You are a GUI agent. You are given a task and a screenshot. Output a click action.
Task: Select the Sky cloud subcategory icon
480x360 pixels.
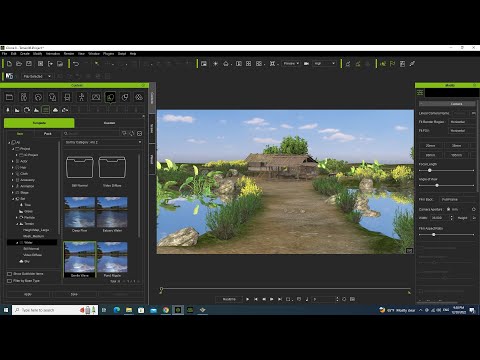[x=55, y=110]
